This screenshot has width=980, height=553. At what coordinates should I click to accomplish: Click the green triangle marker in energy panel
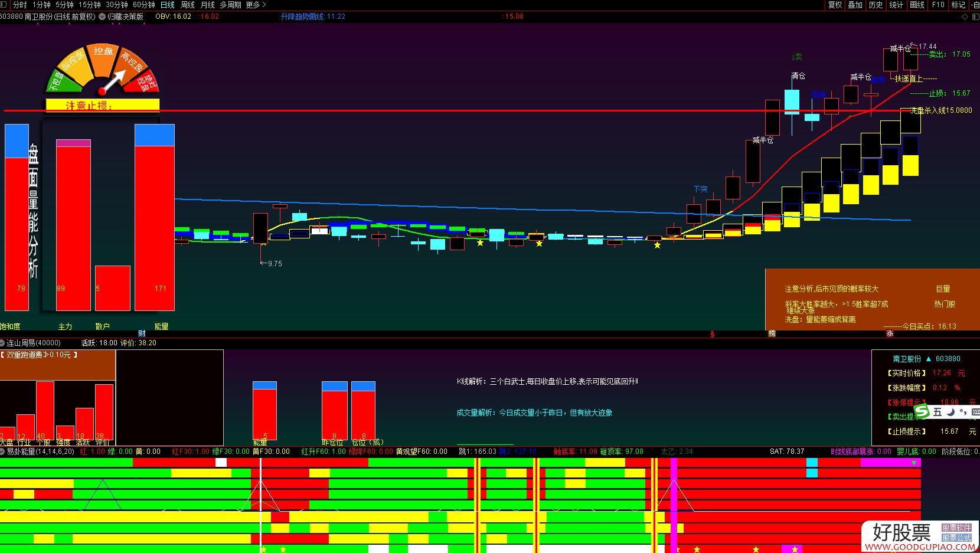coord(914,463)
